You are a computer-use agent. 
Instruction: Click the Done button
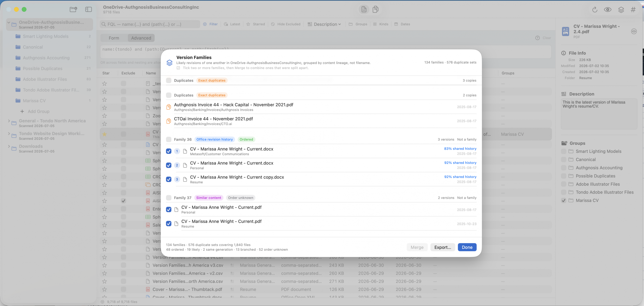click(467, 247)
